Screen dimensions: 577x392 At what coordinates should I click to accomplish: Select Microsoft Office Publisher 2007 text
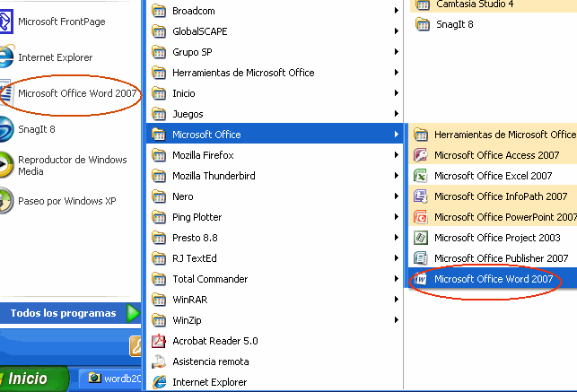pos(502,258)
